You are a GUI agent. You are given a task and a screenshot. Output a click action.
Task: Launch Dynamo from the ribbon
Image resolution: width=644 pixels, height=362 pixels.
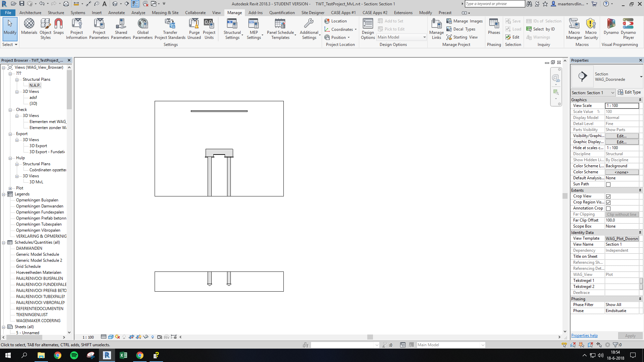(x=611, y=28)
